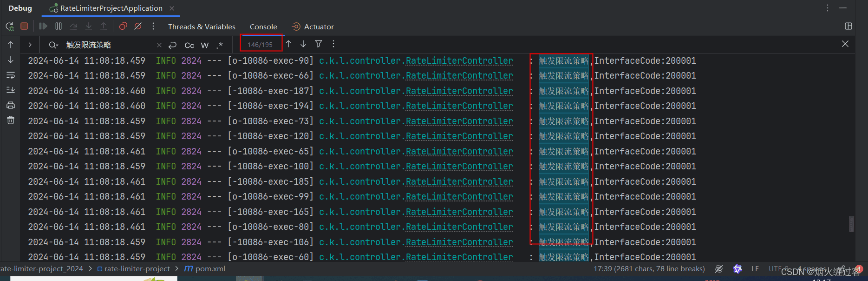Open RateLimiterController link in exec-90 row

point(459,61)
